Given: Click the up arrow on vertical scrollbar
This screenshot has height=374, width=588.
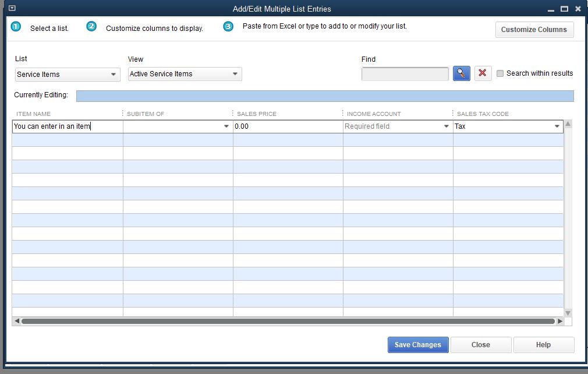Looking at the screenshot, I should (568, 123).
